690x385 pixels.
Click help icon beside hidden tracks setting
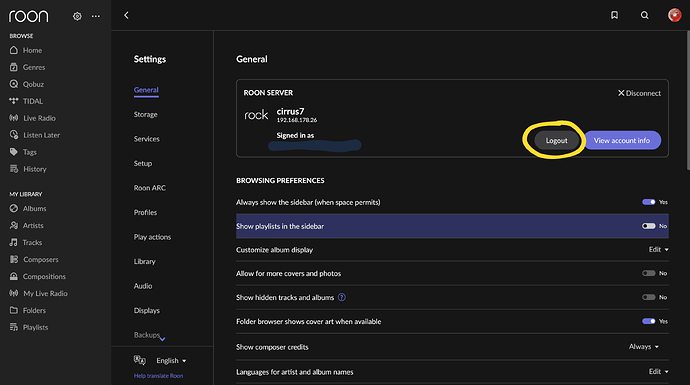(x=341, y=297)
